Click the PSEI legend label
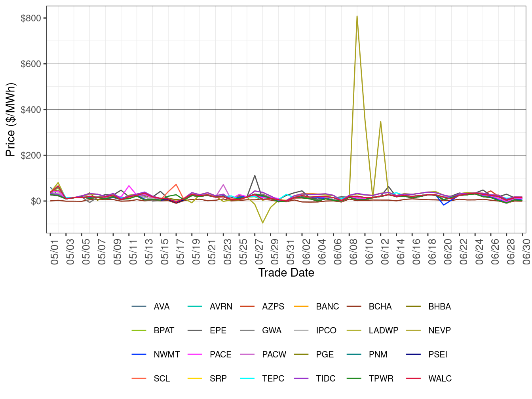 (x=438, y=355)
